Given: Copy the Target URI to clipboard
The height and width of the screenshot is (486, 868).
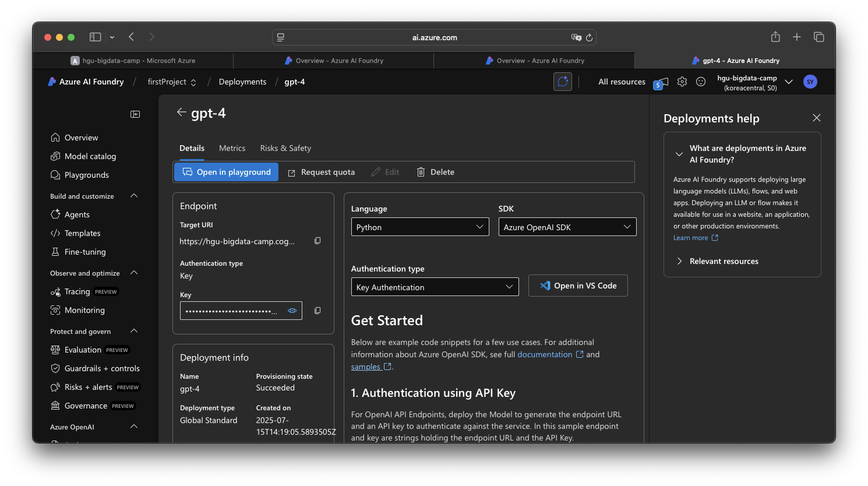Looking at the screenshot, I should (x=317, y=241).
